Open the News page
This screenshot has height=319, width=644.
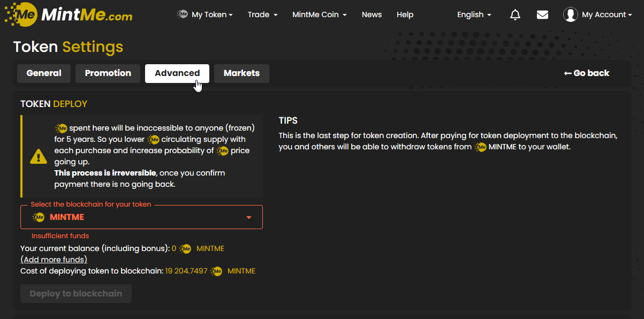tap(372, 15)
